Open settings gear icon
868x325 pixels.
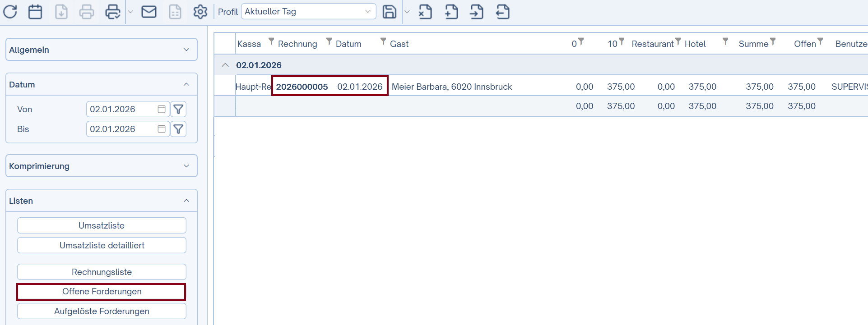[200, 12]
